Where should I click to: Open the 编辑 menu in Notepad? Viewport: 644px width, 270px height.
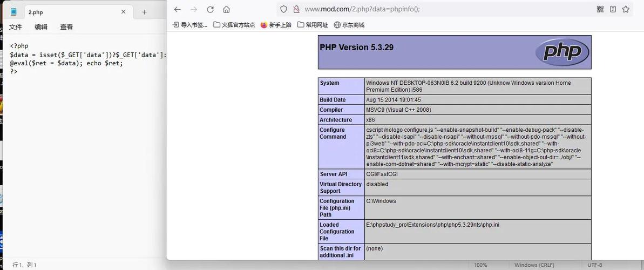(x=41, y=26)
